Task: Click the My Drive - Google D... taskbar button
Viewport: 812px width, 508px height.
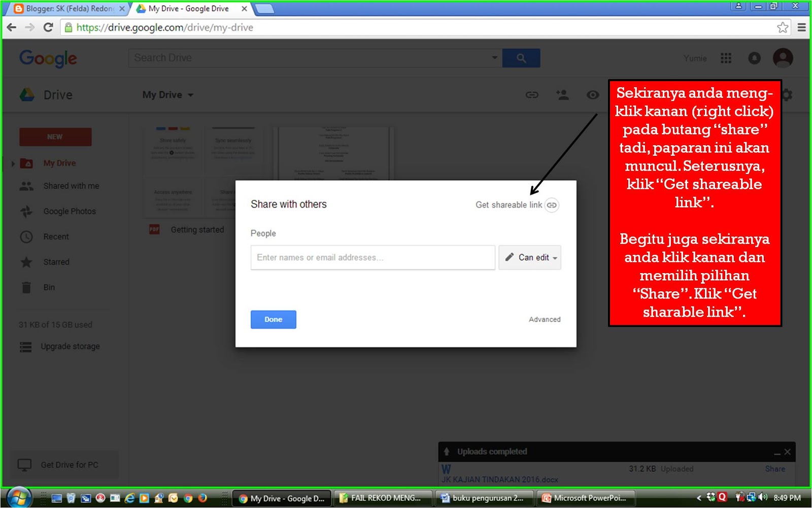Action: point(282,498)
